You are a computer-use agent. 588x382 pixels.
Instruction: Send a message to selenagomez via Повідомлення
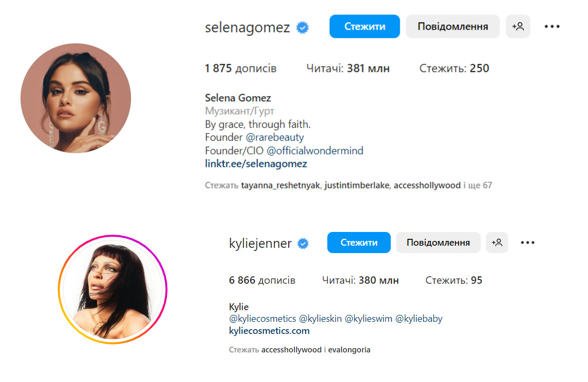pyautogui.click(x=453, y=26)
